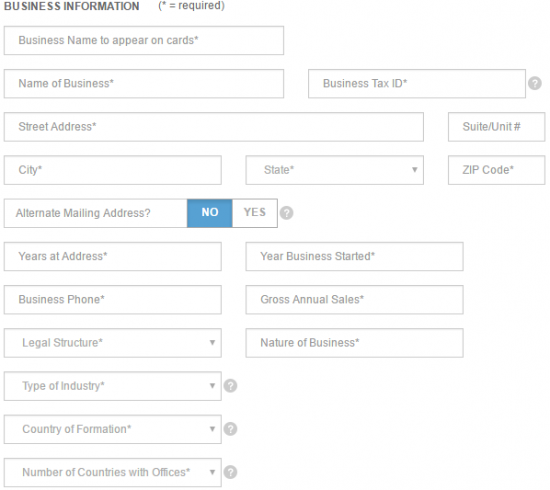Screen dimensions: 550x490
Task: Focus the ZIP Code field
Action: coord(496,170)
